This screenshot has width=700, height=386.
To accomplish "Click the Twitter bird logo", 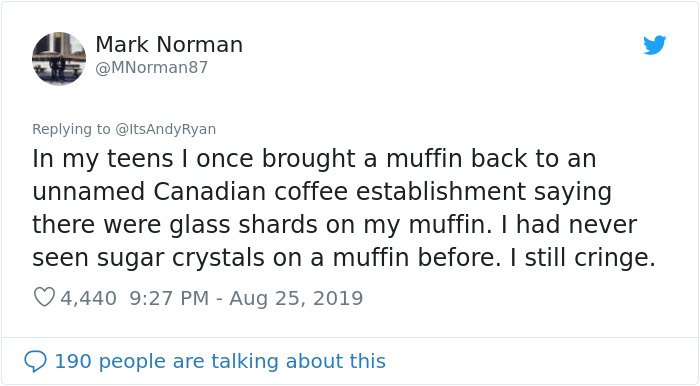I will [654, 45].
